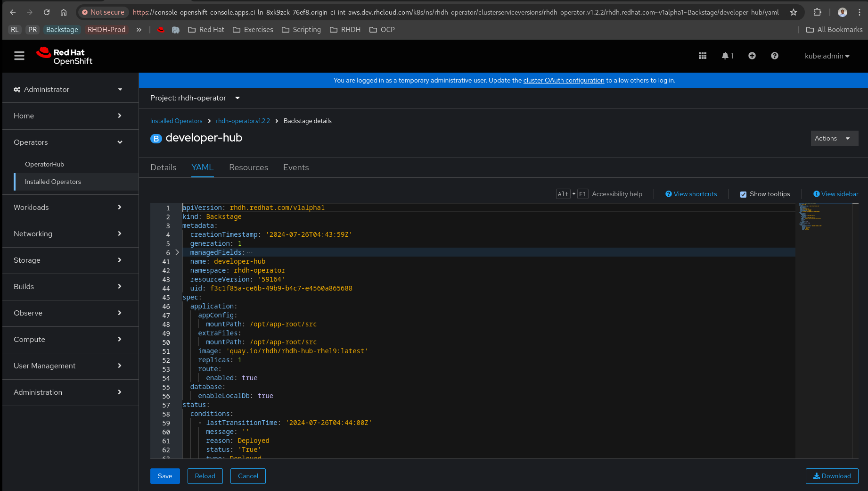Open the application launcher grid icon
Screen dimensions: 868x491
tap(702, 56)
